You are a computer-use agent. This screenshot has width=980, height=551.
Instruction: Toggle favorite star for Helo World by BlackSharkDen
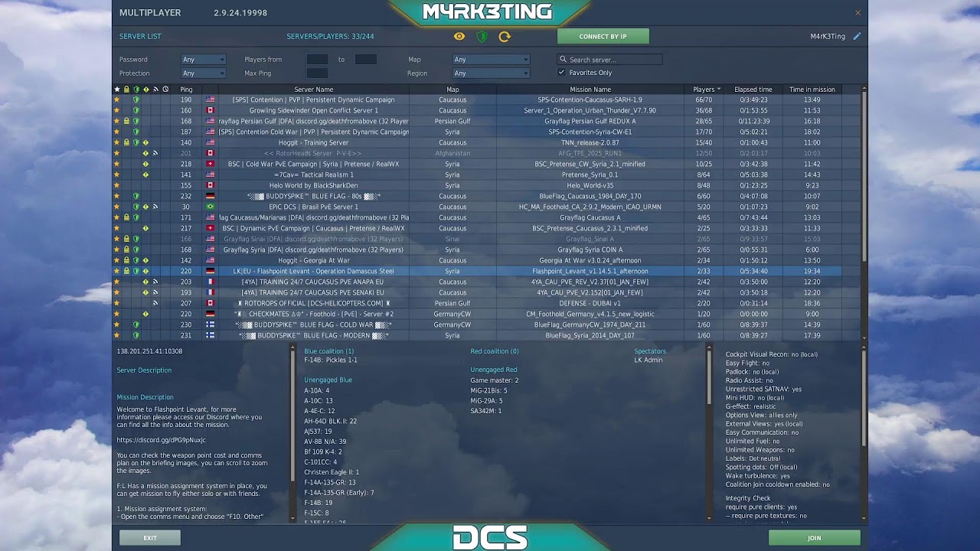[x=117, y=185]
